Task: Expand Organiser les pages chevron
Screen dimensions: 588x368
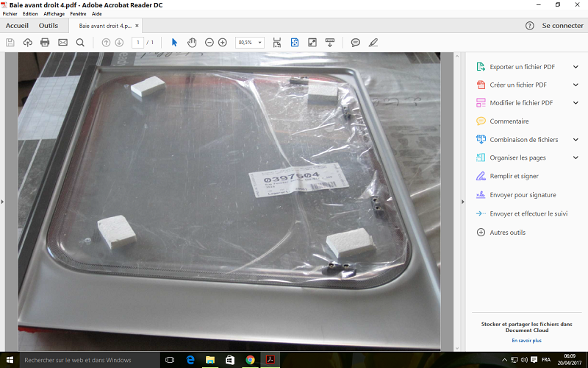Action: point(576,158)
